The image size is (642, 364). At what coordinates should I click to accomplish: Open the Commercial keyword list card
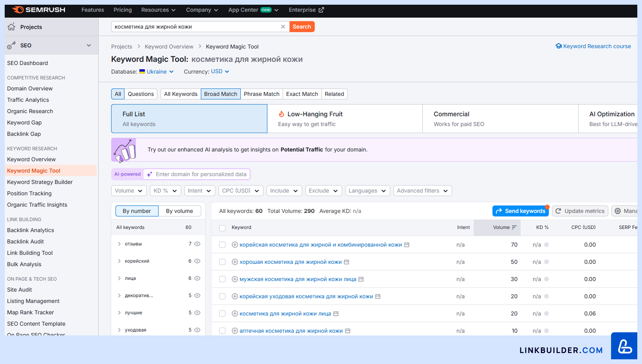(500, 119)
